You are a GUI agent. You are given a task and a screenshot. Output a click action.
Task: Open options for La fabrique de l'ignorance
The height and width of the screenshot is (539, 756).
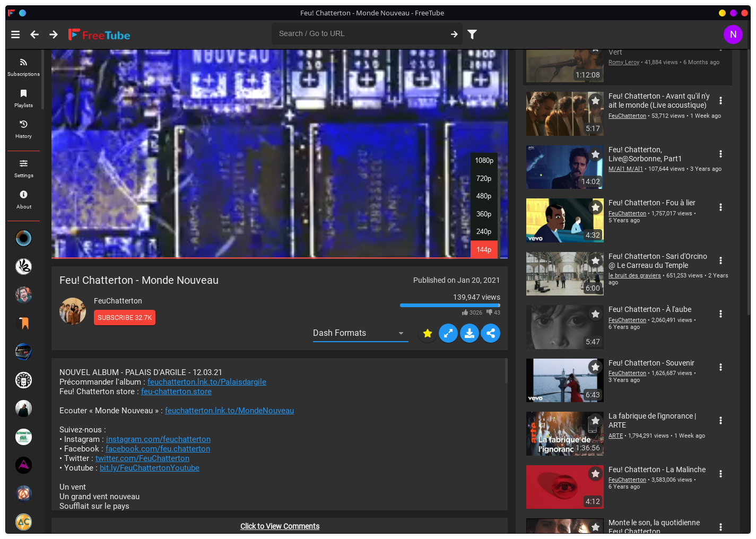[x=720, y=421]
